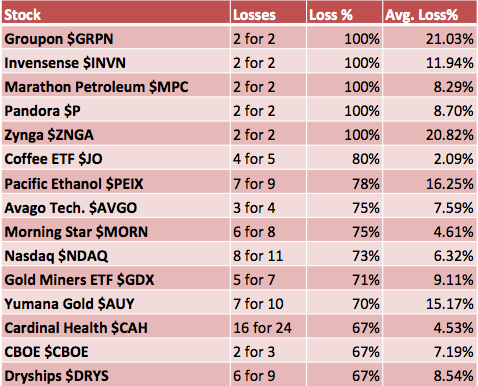Select the 8 for 11 cell
Screen dimensions: 478x386
[x=268, y=255]
